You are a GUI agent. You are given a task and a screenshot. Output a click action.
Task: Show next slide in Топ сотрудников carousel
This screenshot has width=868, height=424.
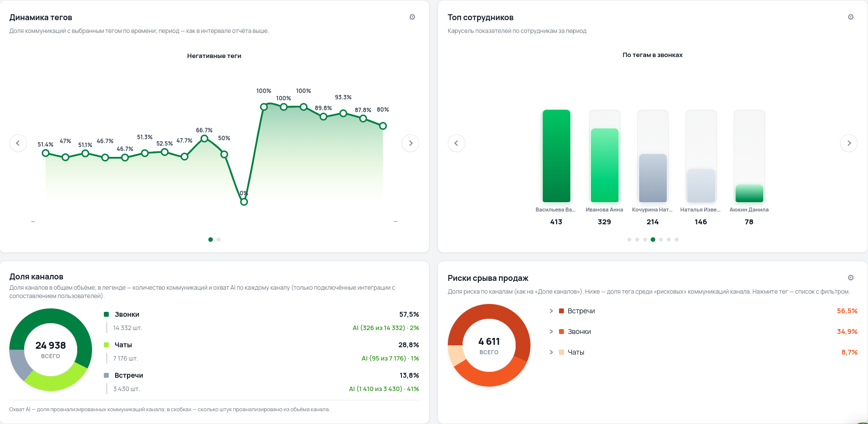point(849,143)
